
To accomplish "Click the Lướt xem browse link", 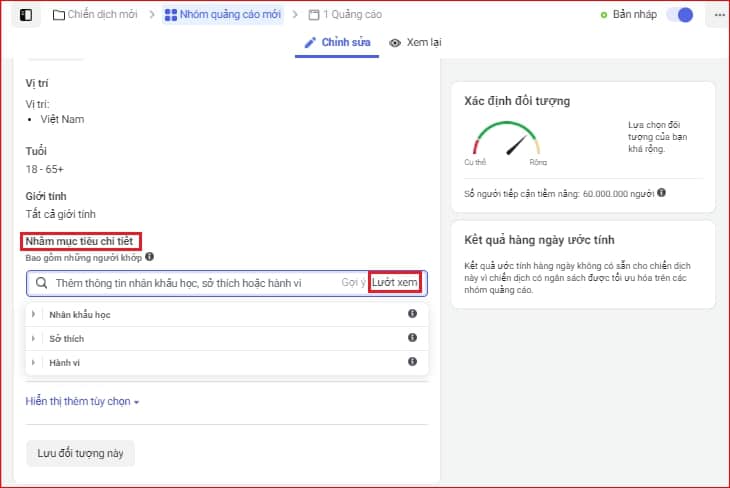I will coord(395,283).
